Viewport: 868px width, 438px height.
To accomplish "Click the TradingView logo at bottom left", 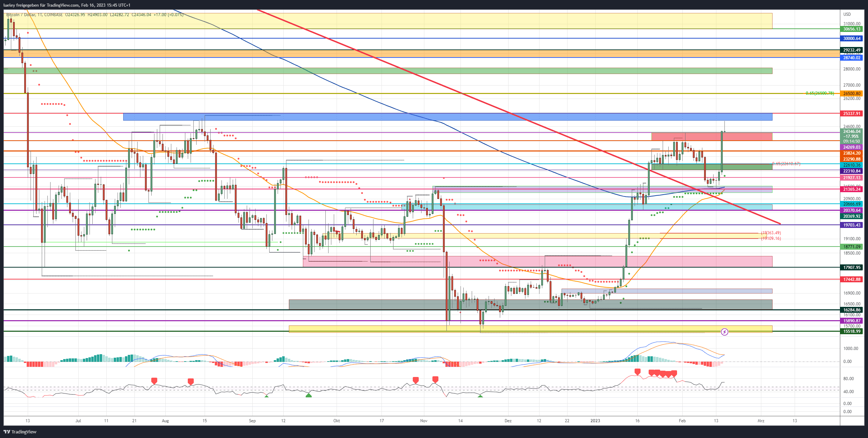I will click(x=20, y=432).
